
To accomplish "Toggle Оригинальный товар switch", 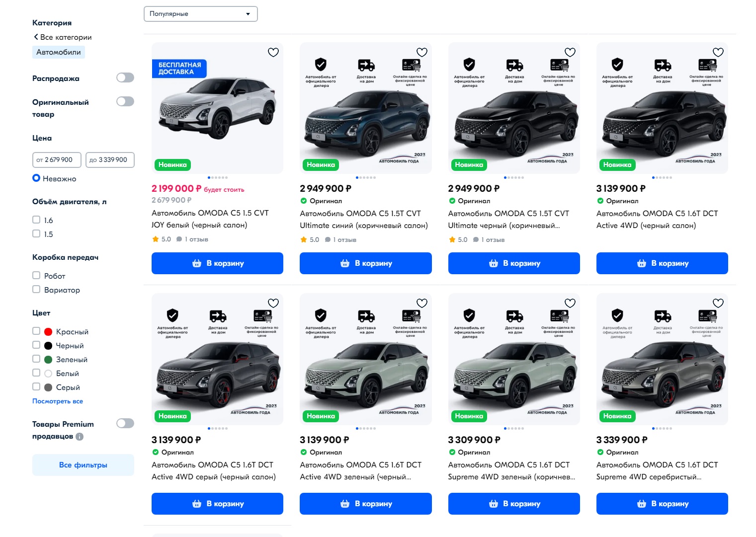I will click(125, 101).
